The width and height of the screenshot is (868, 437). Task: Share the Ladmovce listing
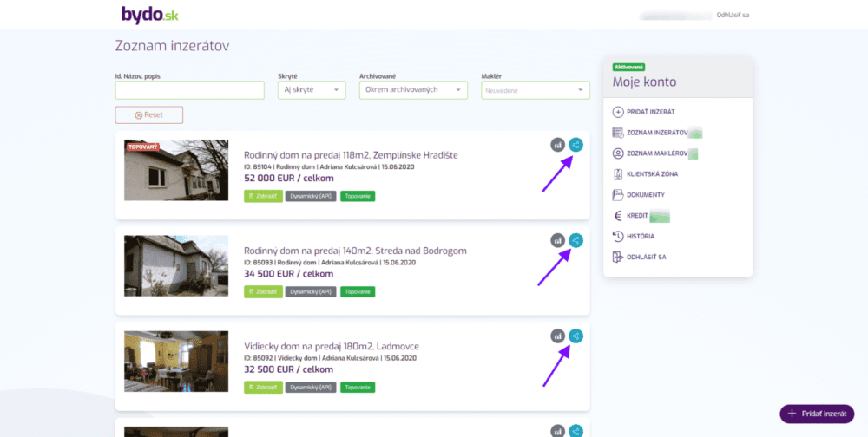click(x=575, y=336)
